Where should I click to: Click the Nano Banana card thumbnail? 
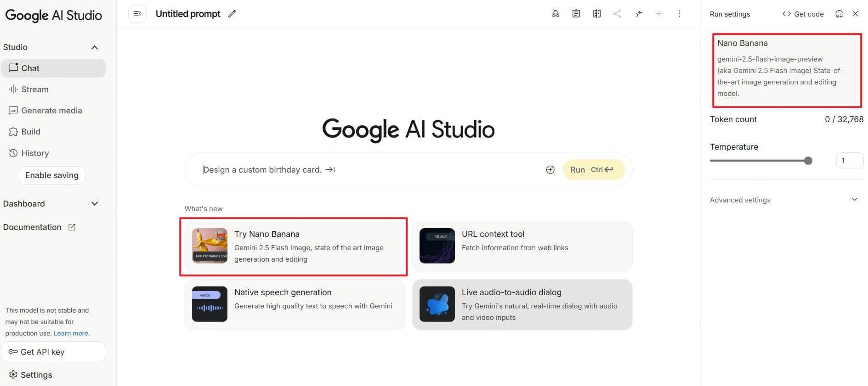[210, 246]
